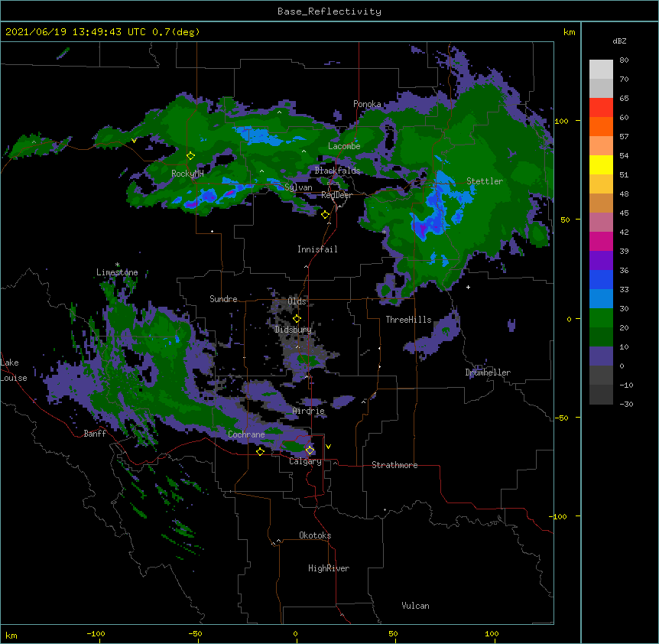This screenshot has height=644, width=659.
Task: Click the Blackfalds label
Action: tap(337, 171)
